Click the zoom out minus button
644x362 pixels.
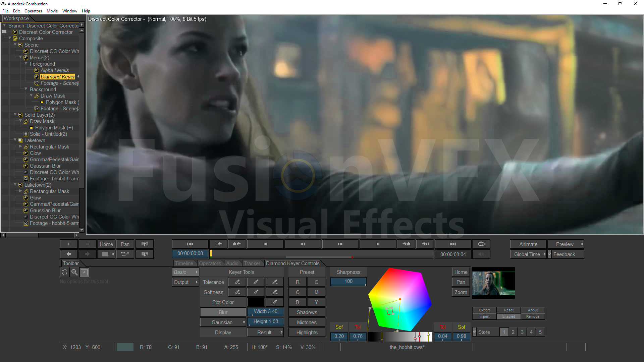pos(88,244)
